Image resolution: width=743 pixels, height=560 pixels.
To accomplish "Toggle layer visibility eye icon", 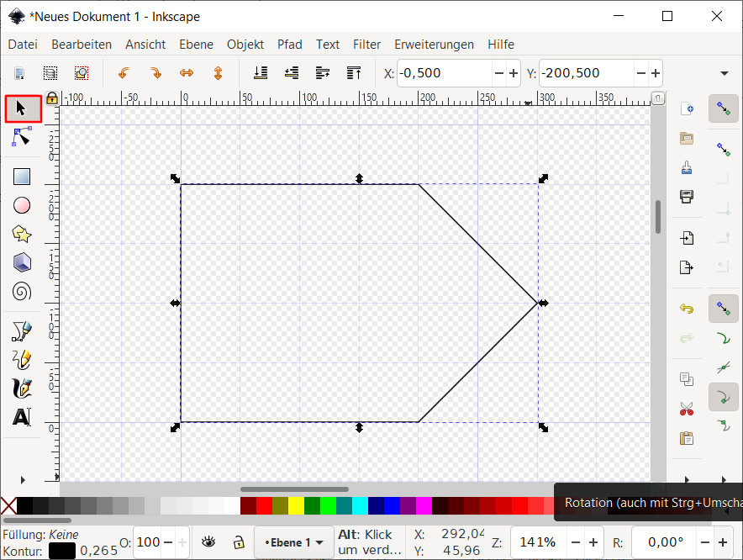I will point(208,542).
